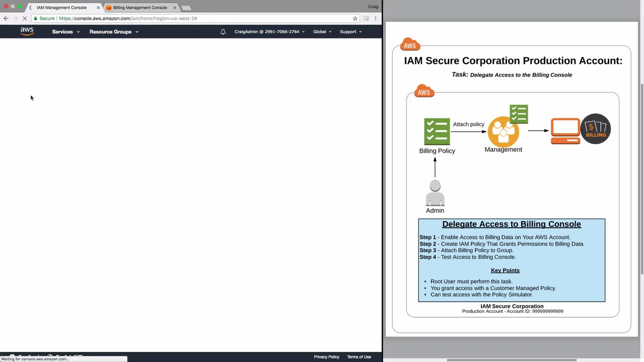Click the 'Waiting for console.aws.amazon.com' status text

[x=35, y=359]
